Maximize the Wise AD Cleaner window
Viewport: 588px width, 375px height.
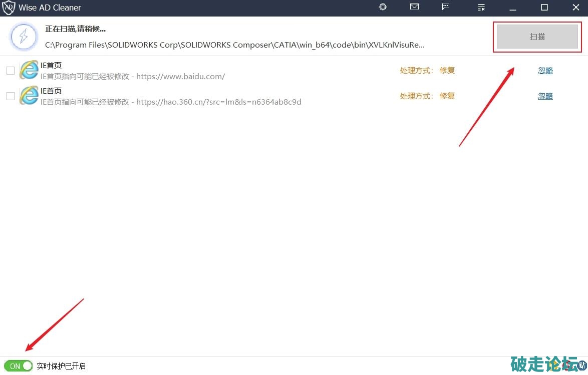(x=544, y=8)
